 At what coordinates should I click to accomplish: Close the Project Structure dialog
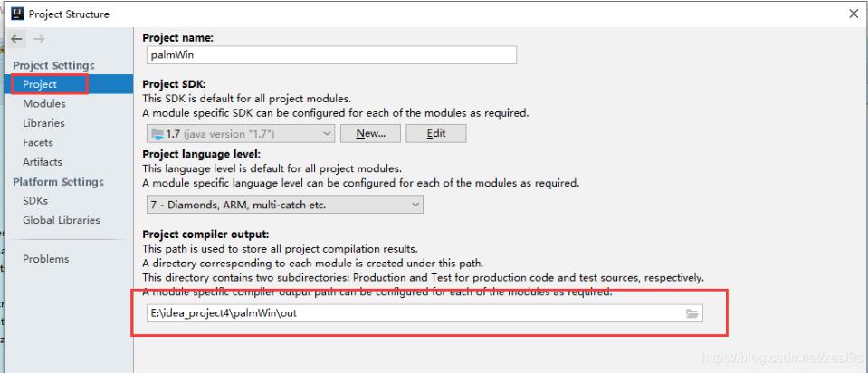tap(854, 14)
